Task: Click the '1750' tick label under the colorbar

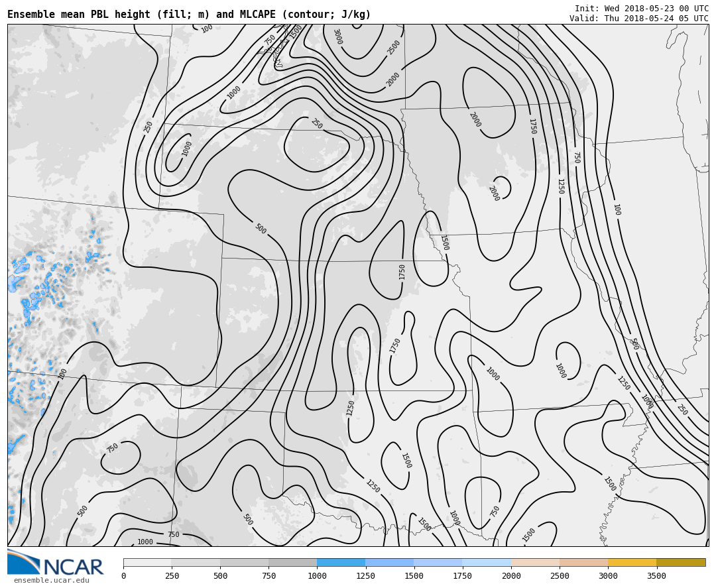Action: [462, 576]
